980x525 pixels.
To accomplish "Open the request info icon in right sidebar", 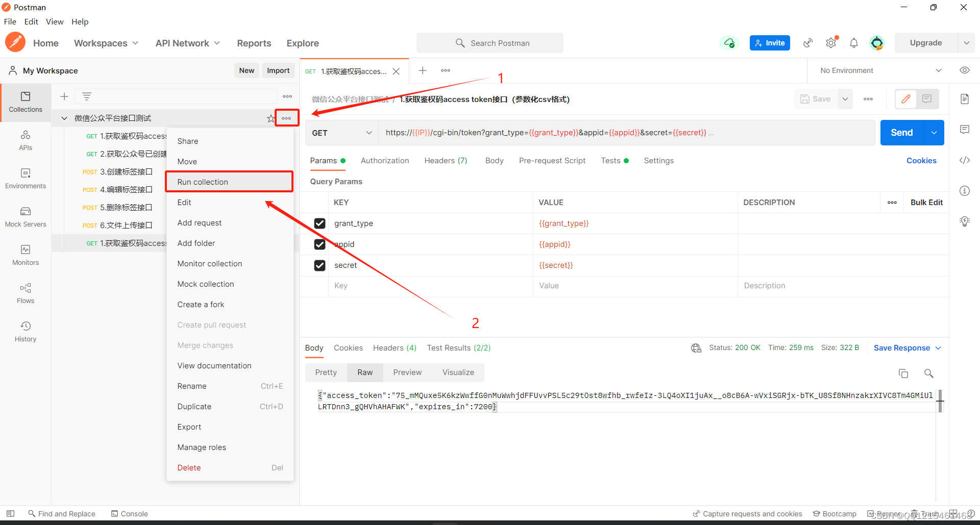I will tap(964, 191).
